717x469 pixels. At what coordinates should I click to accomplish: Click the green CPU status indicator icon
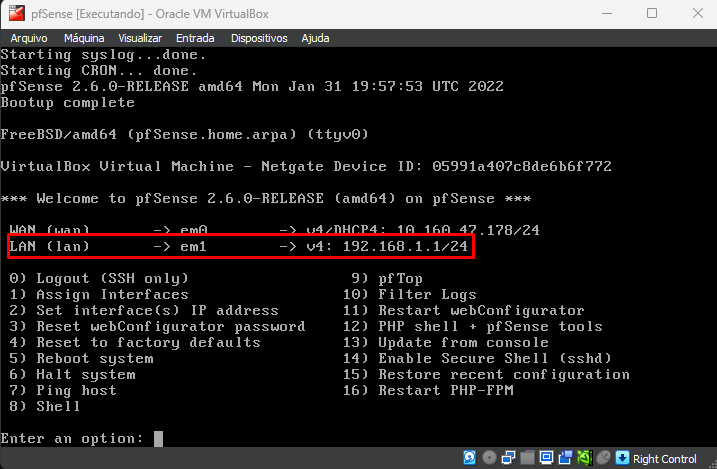[x=584, y=458]
